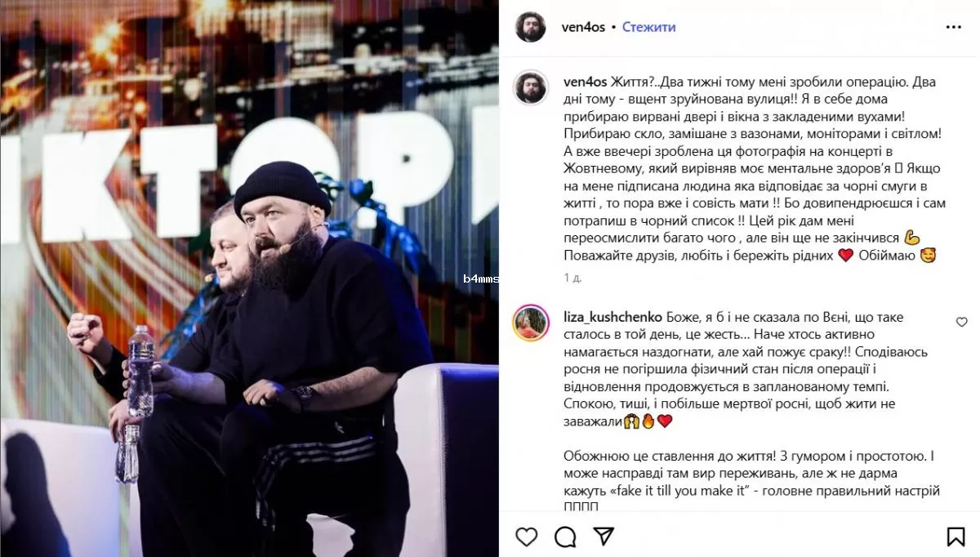Click the water bottle in the photo
The height and width of the screenshot is (557, 980).
(x=140, y=372)
